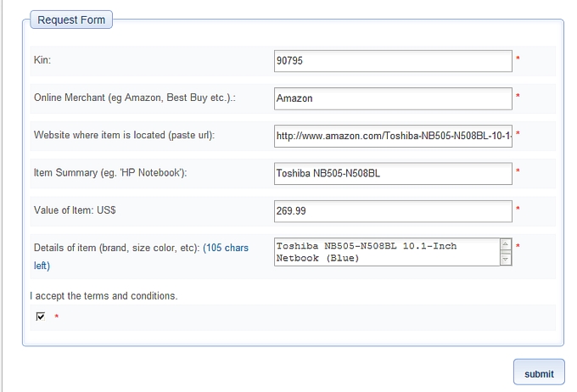Click the Value of Item field showing 269.99

(393, 210)
